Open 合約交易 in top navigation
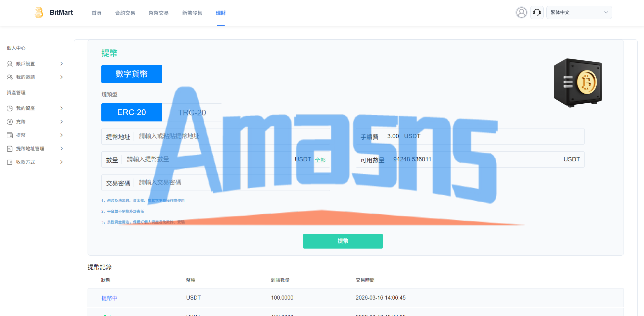Image resolution: width=644 pixels, height=316 pixels. tap(125, 13)
